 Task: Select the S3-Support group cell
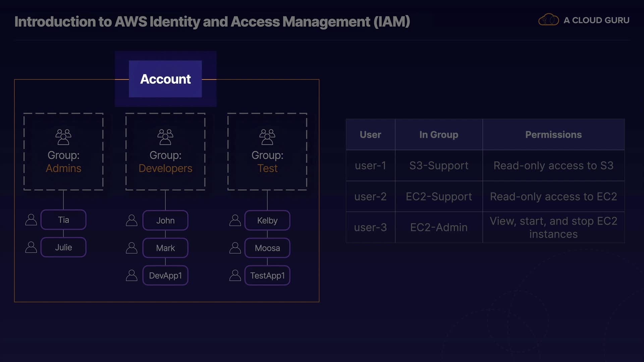[x=439, y=166]
